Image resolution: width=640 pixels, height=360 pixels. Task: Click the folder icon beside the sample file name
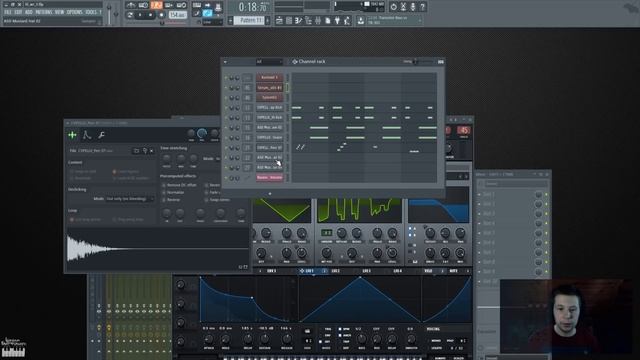(x=136, y=151)
